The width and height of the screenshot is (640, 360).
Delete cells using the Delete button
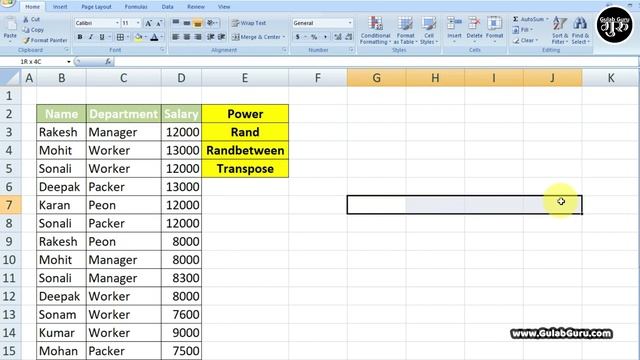pos(474,29)
